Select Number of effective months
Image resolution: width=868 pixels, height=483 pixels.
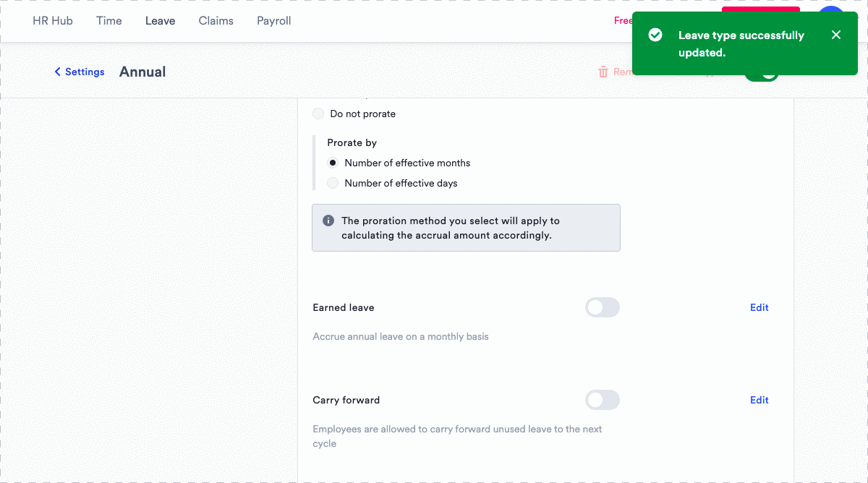[333, 163]
